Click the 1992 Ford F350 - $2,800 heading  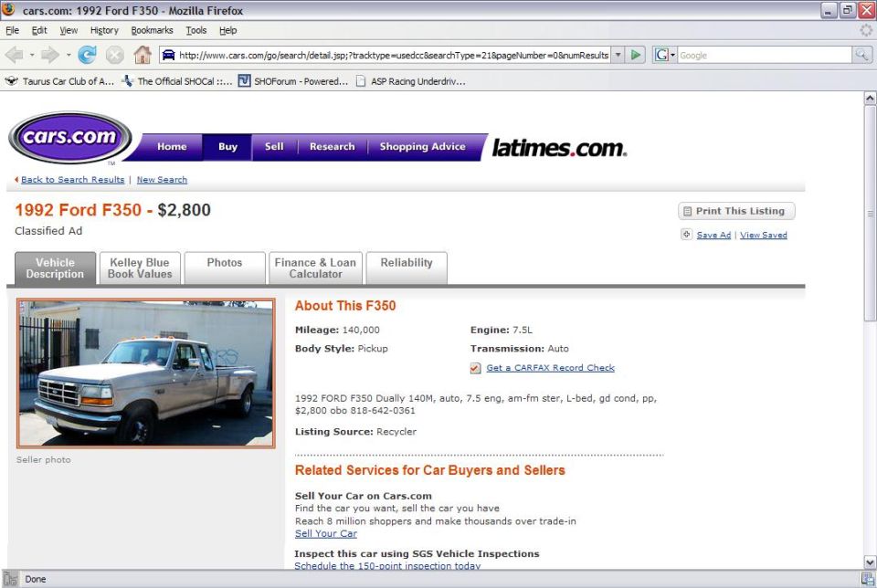click(x=113, y=210)
